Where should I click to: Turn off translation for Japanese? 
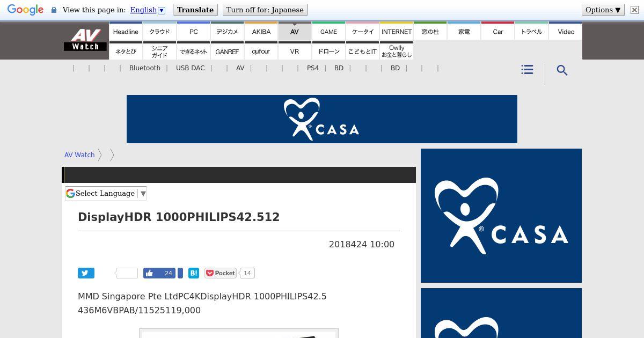(265, 10)
